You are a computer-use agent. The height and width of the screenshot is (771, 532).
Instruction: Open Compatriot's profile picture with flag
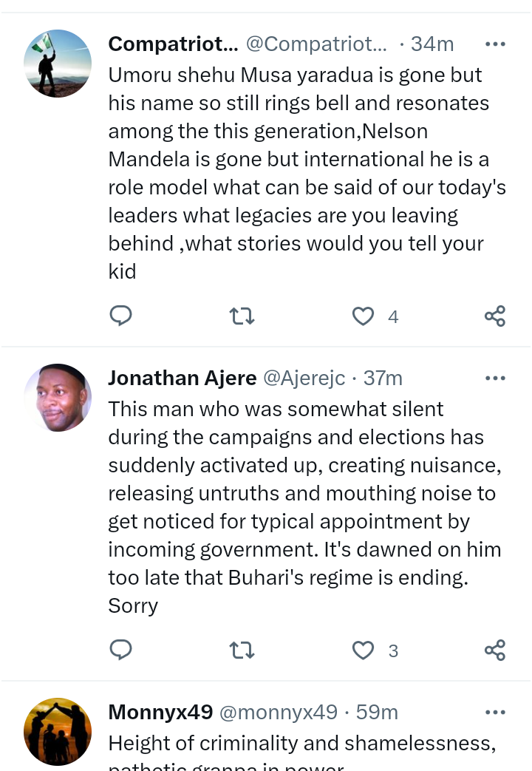pyautogui.click(x=58, y=64)
